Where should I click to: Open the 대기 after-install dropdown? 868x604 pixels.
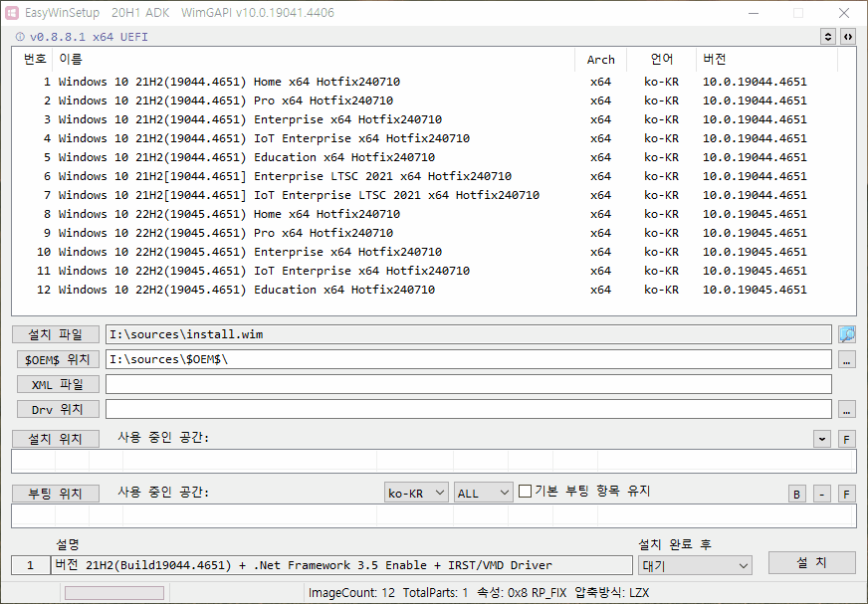695,566
